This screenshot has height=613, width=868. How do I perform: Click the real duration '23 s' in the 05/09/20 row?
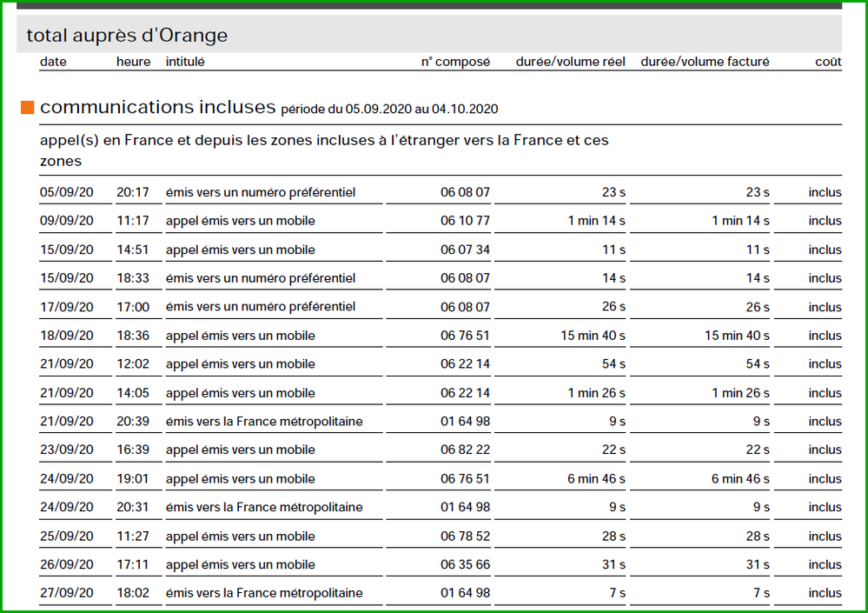click(x=613, y=192)
